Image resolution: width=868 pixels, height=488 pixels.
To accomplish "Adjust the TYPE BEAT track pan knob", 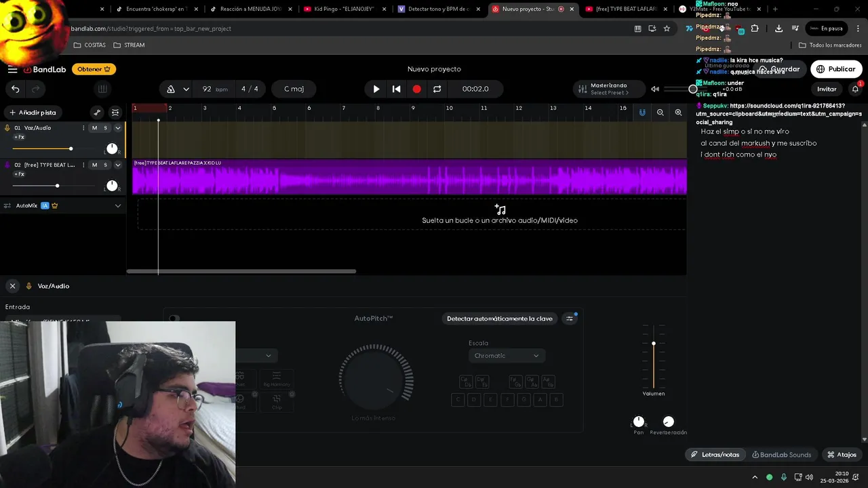I will coord(112,186).
